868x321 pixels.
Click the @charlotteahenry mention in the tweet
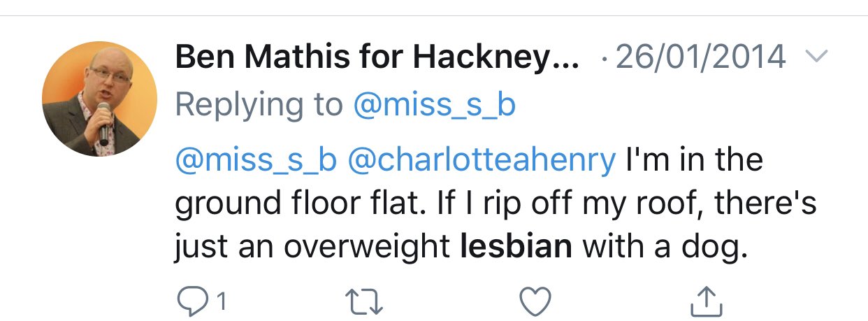tap(481, 160)
